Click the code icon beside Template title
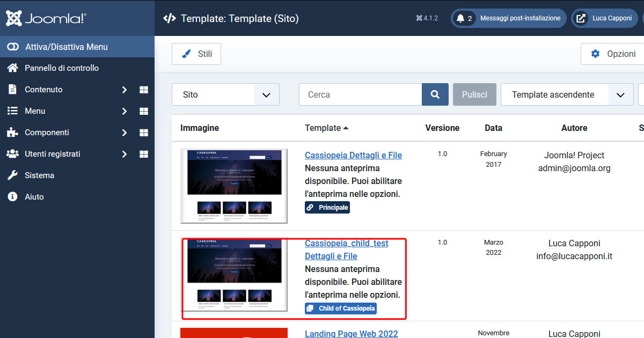 (169, 18)
